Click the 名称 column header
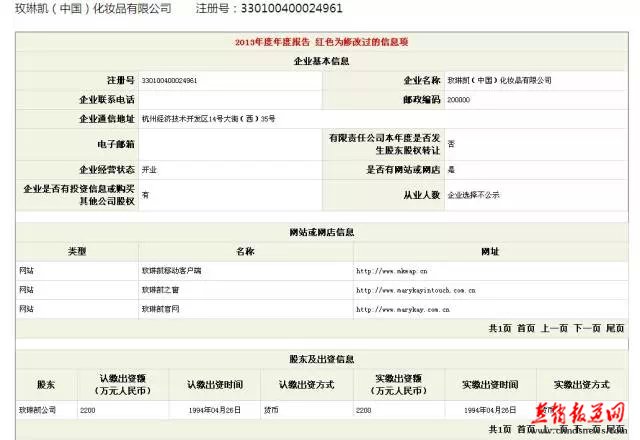 [245, 251]
